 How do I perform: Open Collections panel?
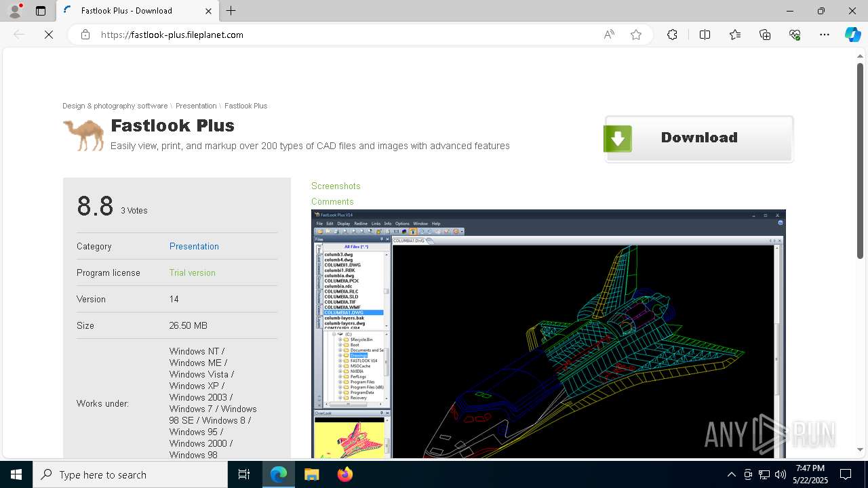coord(765,35)
